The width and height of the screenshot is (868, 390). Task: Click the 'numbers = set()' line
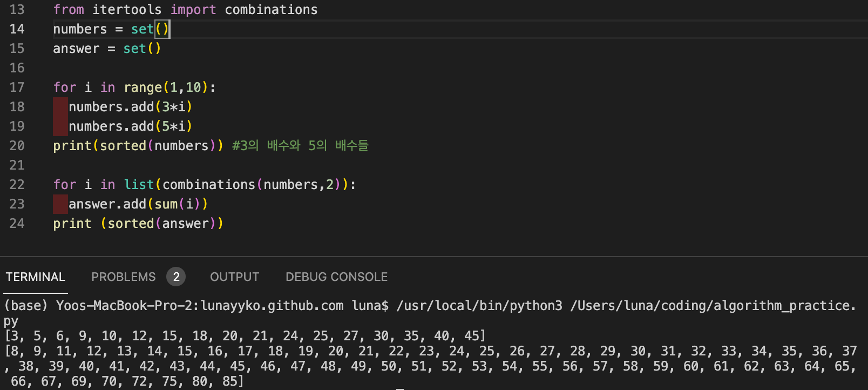coord(111,29)
